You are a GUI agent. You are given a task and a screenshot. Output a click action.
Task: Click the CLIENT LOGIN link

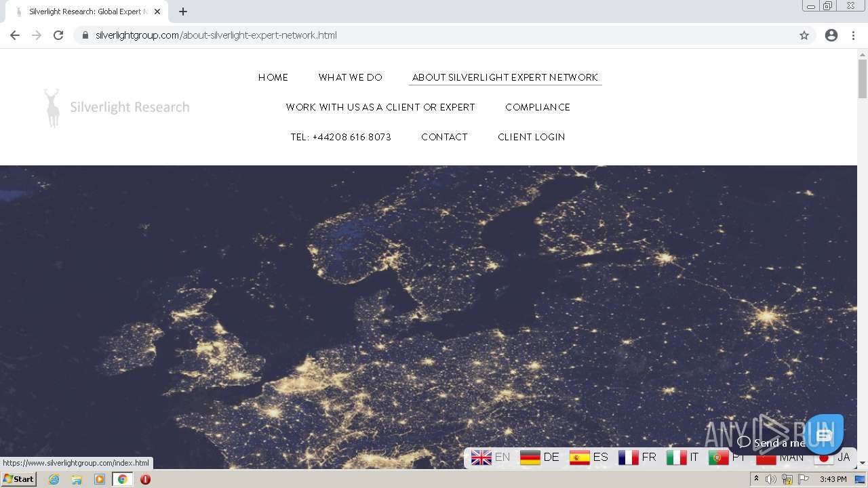tap(532, 137)
